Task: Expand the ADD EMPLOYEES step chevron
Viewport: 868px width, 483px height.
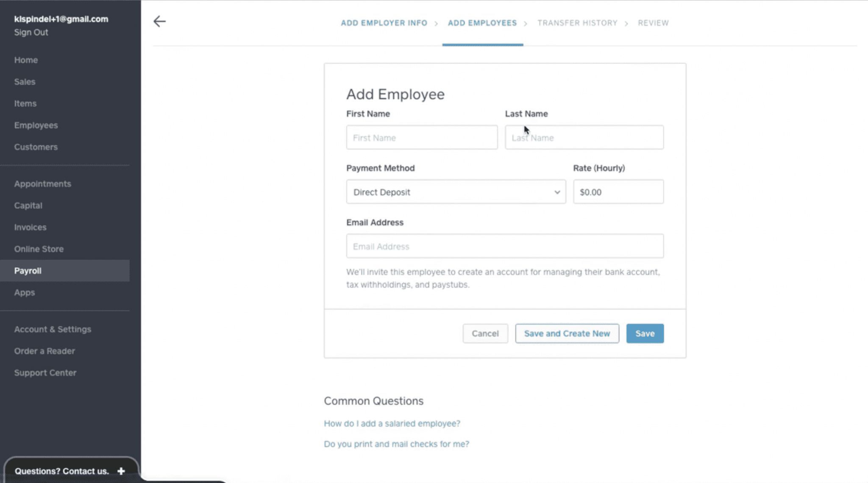Action: tap(527, 23)
